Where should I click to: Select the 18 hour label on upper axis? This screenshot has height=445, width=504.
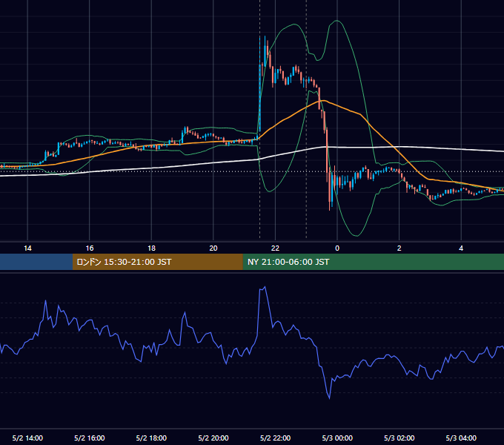[x=151, y=248]
